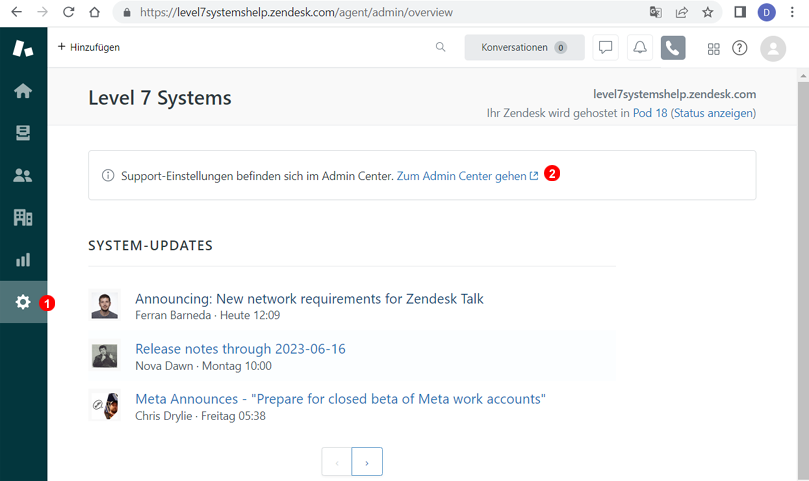Click Ferran Barneda avatar thumbnail
809x481 pixels.
[105, 306]
